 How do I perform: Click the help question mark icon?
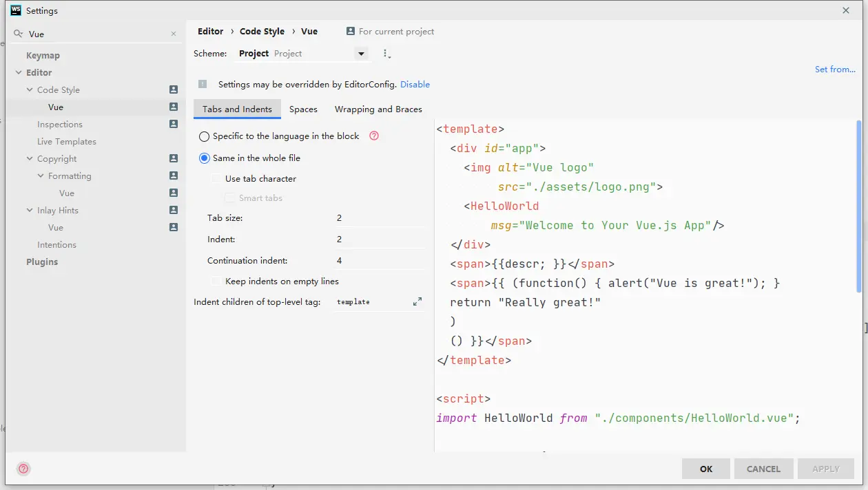pos(23,469)
